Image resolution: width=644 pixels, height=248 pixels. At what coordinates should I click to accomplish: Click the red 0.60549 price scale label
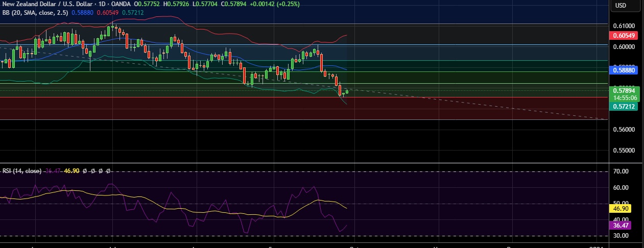(623, 36)
